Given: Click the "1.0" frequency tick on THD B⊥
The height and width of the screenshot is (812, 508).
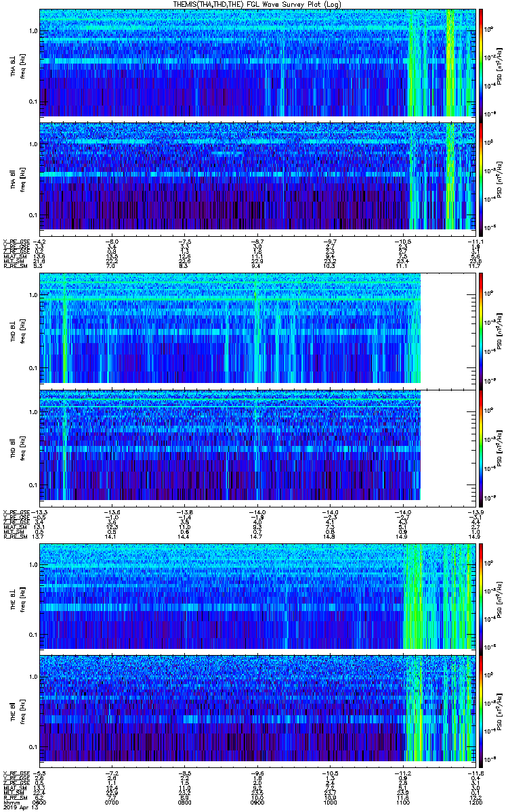Looking at the screenshot, I should (x=33, y=296).
